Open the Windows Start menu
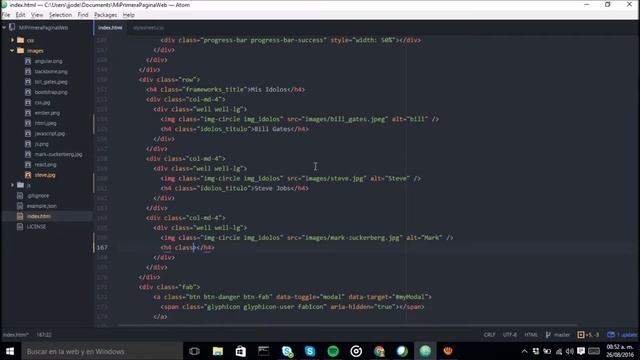The image size is (640, 360). (10, 351)
